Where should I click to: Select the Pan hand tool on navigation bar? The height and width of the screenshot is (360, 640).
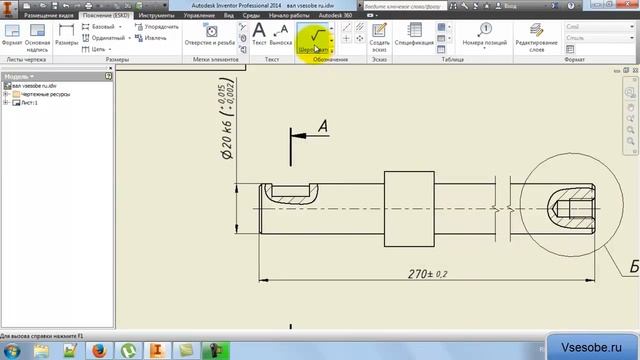pyautogui.click(x=630, y=107)
